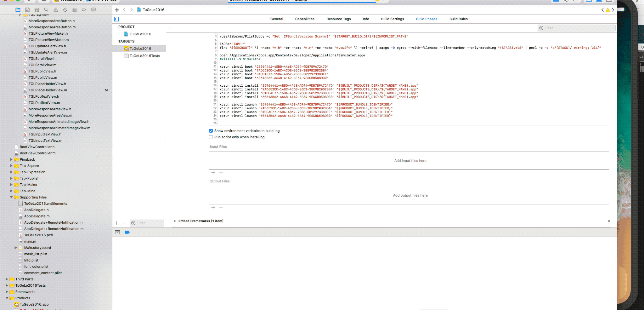Expand the Tab-Square group
The height and width of the screenshot is (310, 644).
pyautogui.click(x=11, y=166)
